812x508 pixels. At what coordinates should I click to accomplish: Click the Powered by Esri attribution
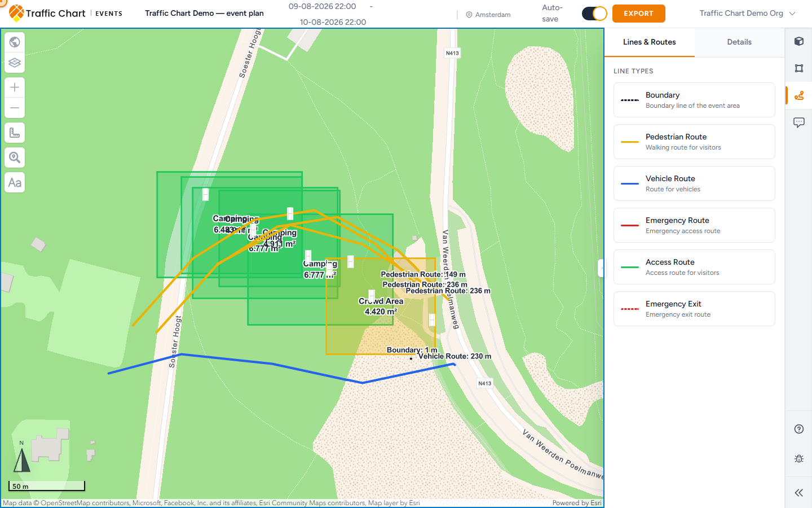coord(577,503)
